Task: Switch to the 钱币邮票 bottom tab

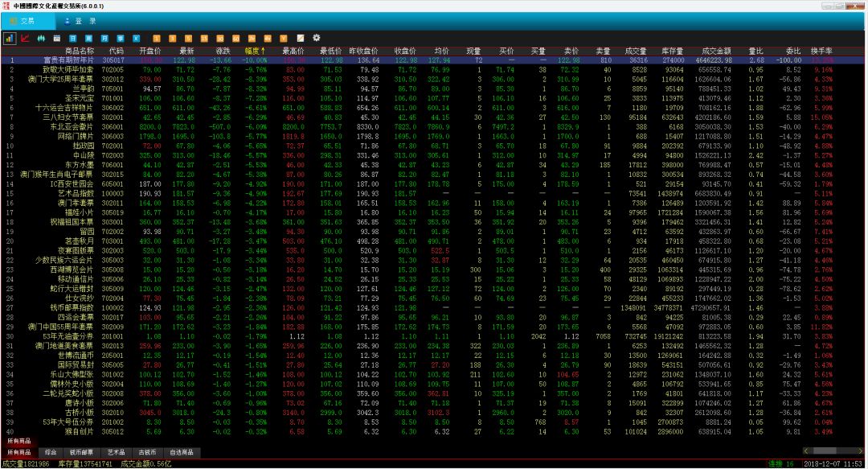Action: click(81, 452)
